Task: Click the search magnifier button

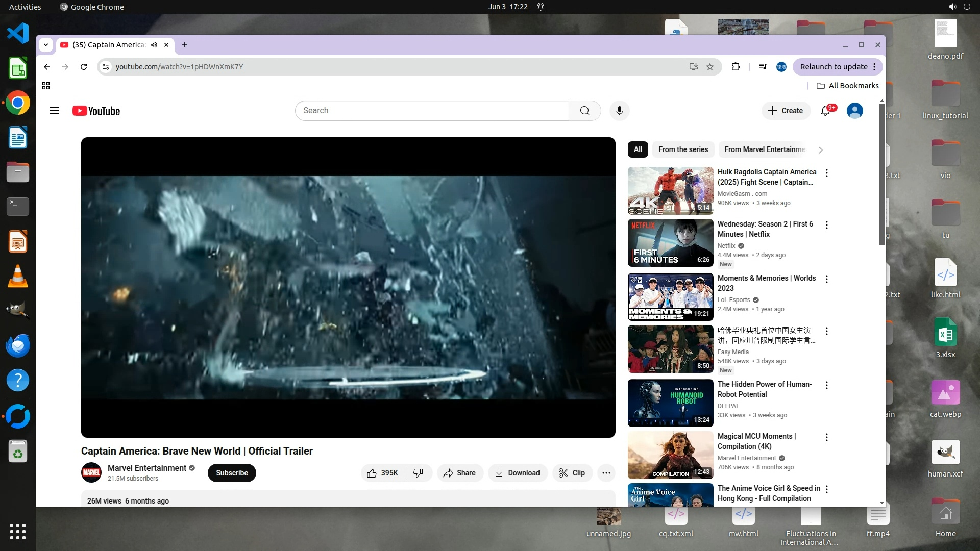Action: point(584,111)
